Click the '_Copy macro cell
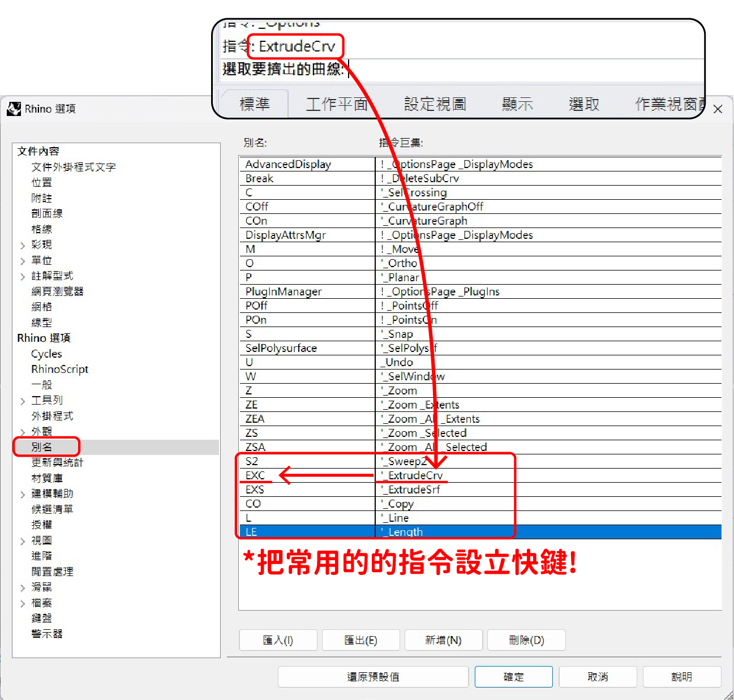 point(548,504)
